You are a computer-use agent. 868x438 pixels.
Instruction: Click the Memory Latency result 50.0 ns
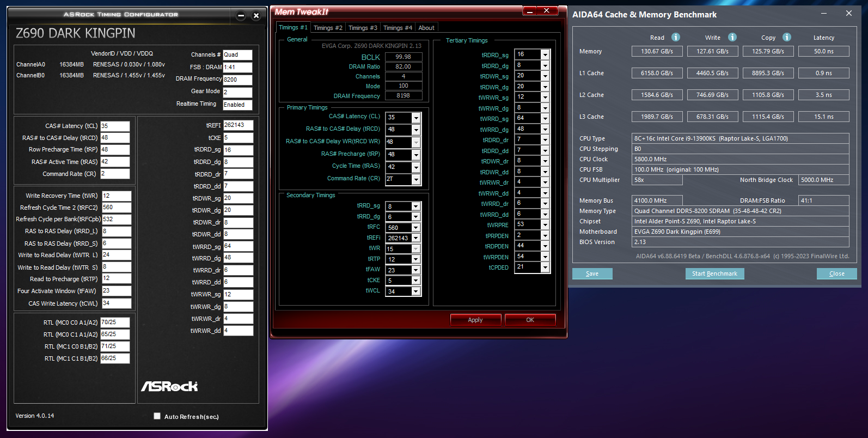[x=824, y=51]
